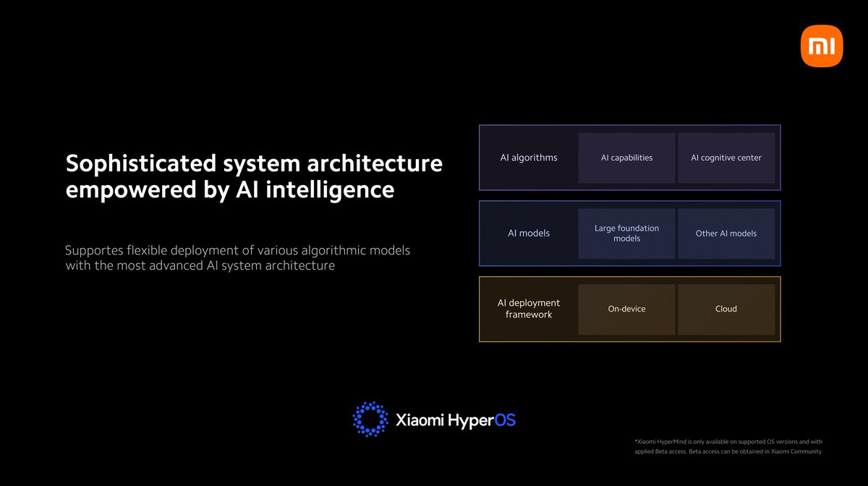The height and width of the screenshot is (486, 868).
Task: Click the AI models label
Action: (x=529, y=234)
